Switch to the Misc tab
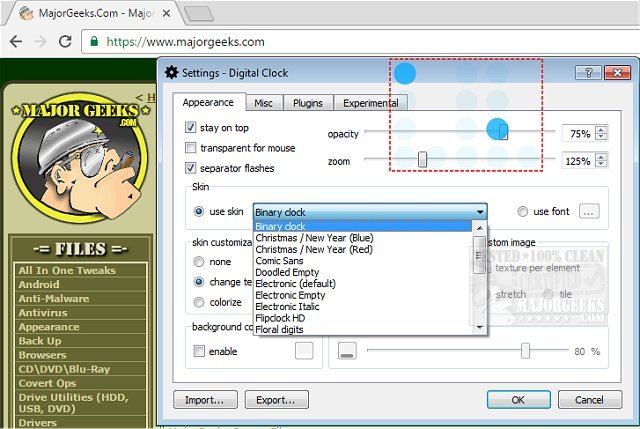 (264, 103)
